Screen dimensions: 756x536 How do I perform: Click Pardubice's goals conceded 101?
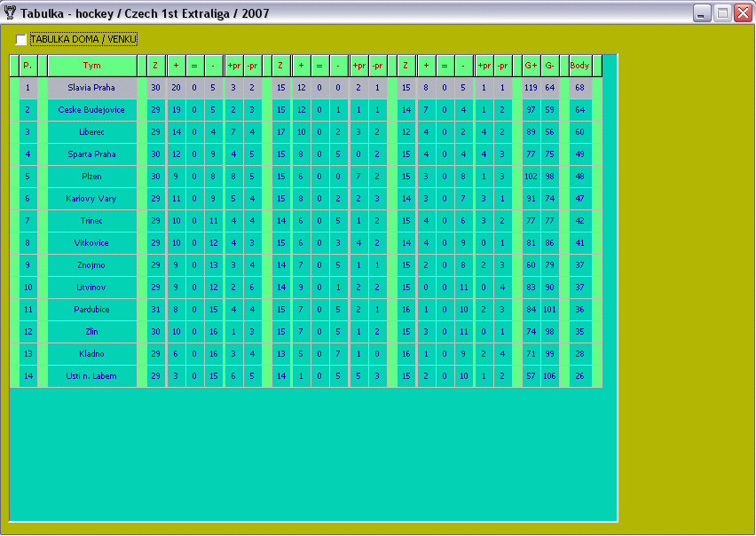549,310
